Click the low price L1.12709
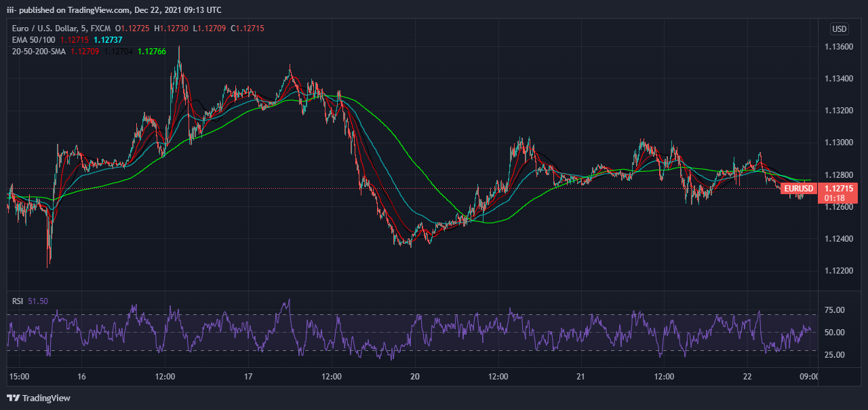This screenshot has height=410, width=868. tap(209, 29)
